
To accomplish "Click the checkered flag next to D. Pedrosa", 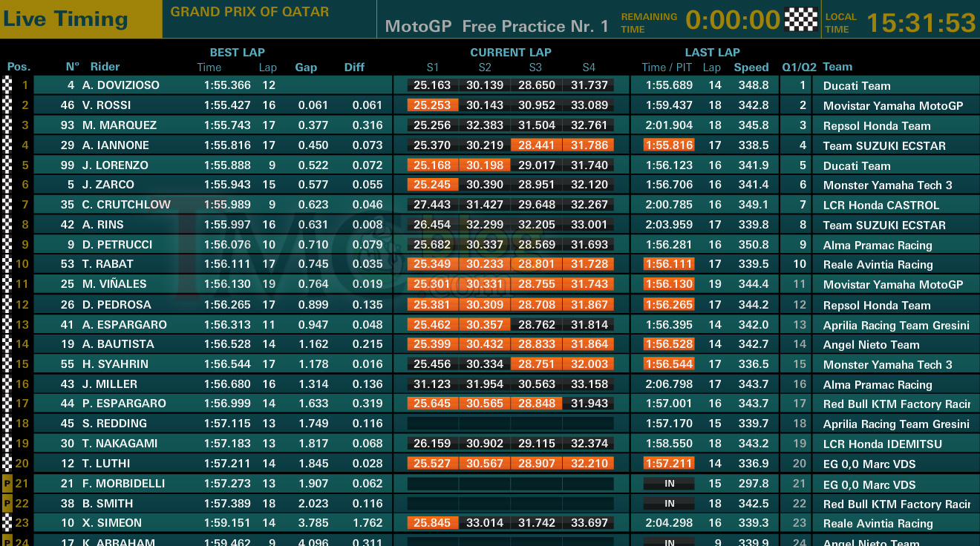I will (x=7, y=304).
